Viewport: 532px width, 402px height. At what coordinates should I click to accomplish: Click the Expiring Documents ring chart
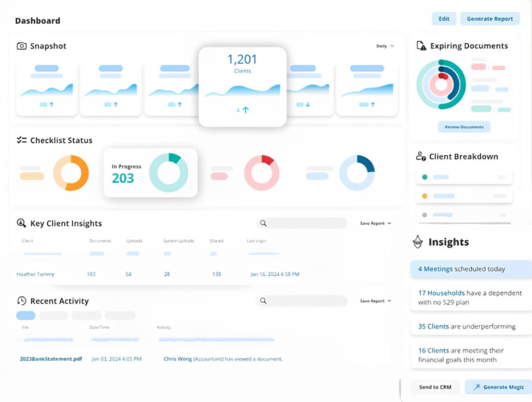(x=441, y=84)
